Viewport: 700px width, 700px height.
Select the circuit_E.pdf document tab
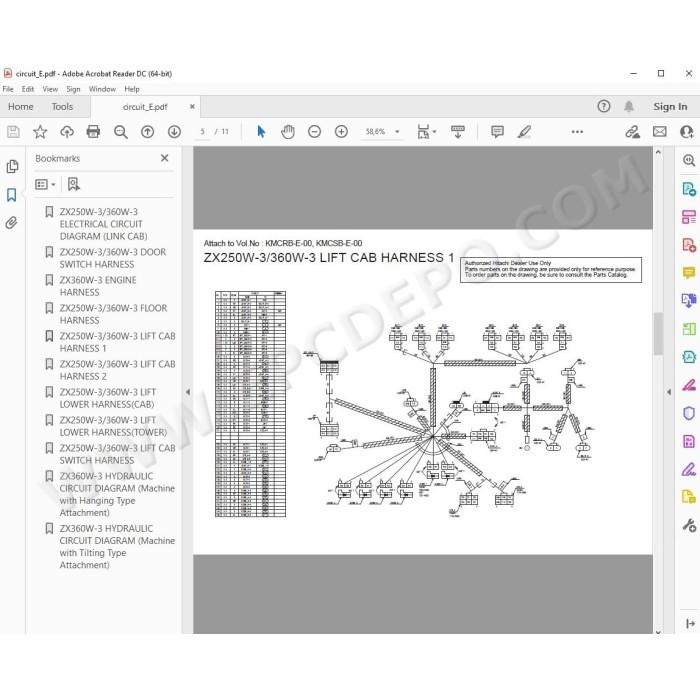coord(145,107)
